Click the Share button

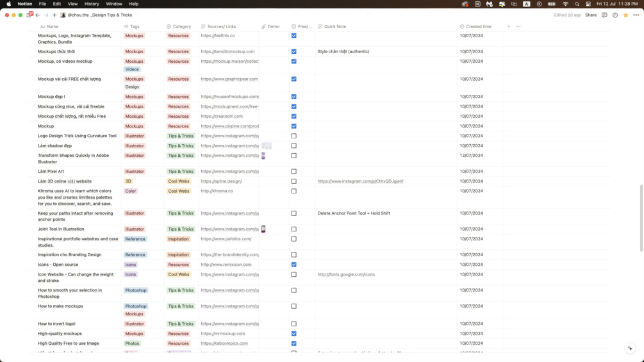(x=591, y=15)
